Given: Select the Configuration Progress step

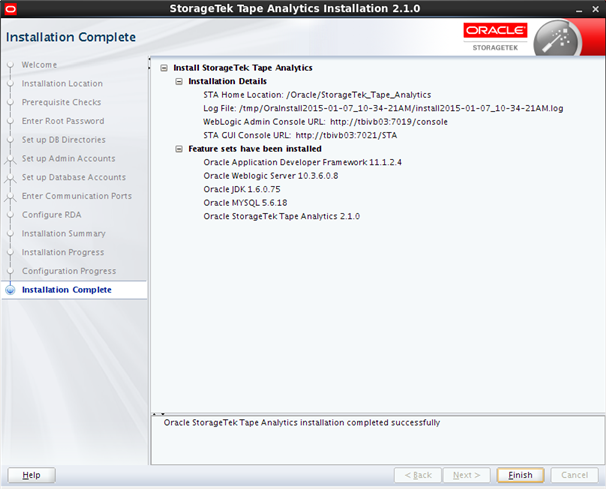Looking at the screenshot, I should tap(69, 271).
